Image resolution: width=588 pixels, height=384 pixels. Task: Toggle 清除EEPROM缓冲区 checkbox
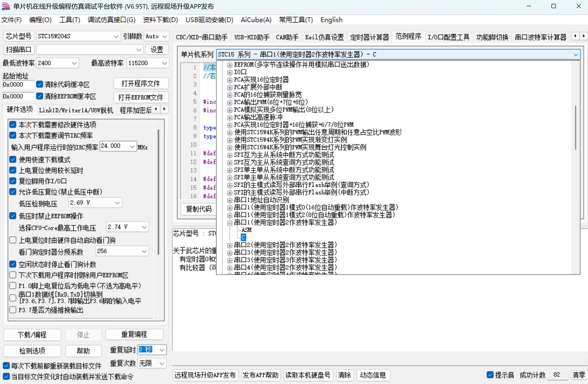40,96
